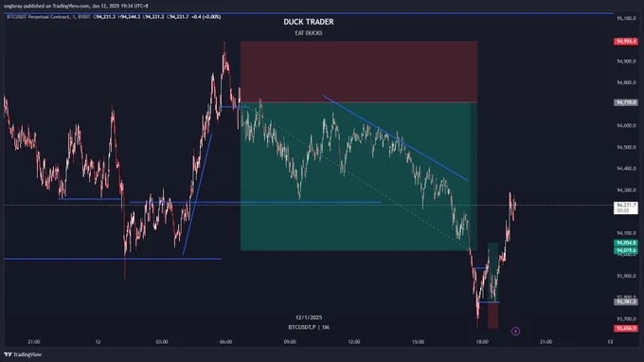Click the 94,900.0 price axis tick
This screenshot has width=644, height=362.
coord(626,62)
